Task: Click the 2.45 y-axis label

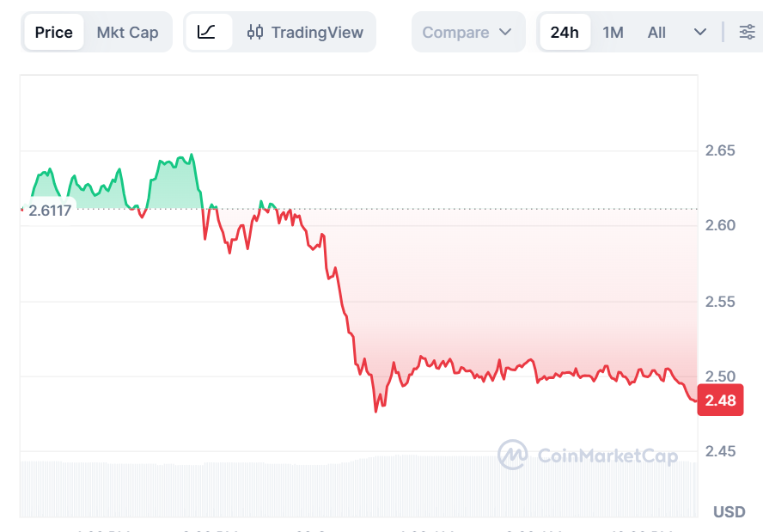Action: coord(720,451)
